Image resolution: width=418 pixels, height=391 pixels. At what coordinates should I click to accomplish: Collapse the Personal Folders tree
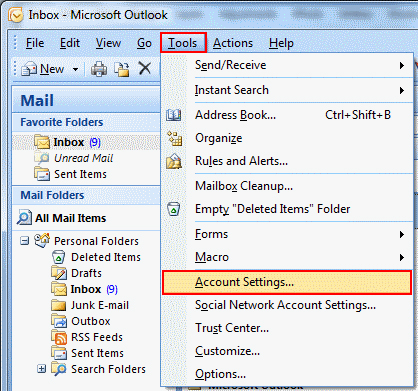pos(24,241)
